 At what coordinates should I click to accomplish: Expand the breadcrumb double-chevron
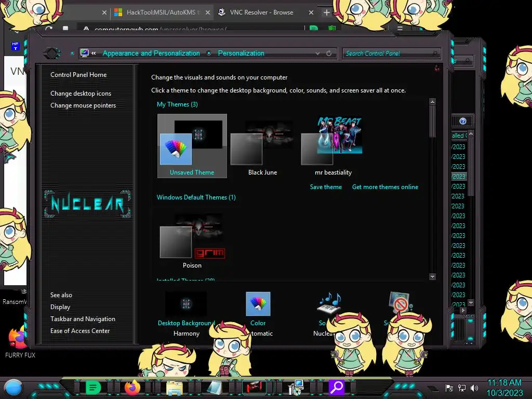94,54
